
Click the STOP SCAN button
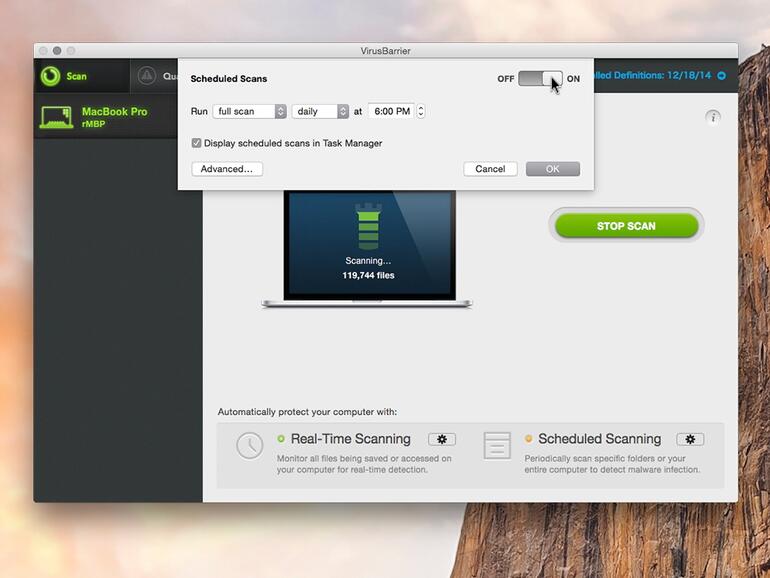pos(626,226)
